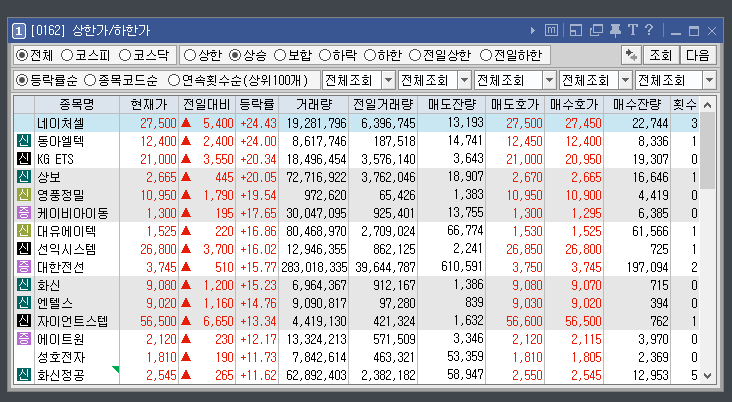Viewport: 732px width, 402px height.
Task: Click the green corner marker on 성호전자 row
Action: pos(116,369)
